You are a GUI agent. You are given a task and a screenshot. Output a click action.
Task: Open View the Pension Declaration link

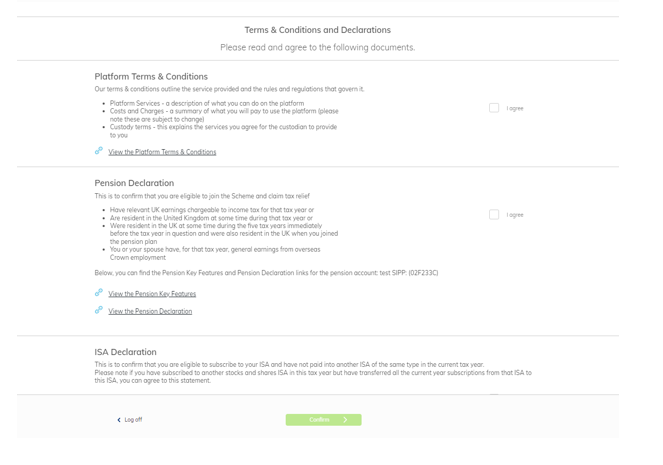pyautogui.click(x=150, y=311)
